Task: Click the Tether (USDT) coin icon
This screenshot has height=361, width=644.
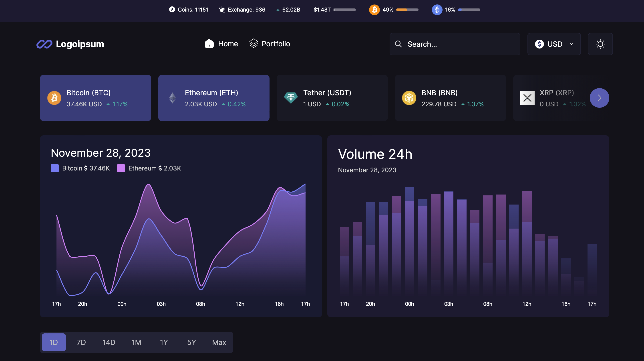Action: pyautogui.click(x=291, y=98)
